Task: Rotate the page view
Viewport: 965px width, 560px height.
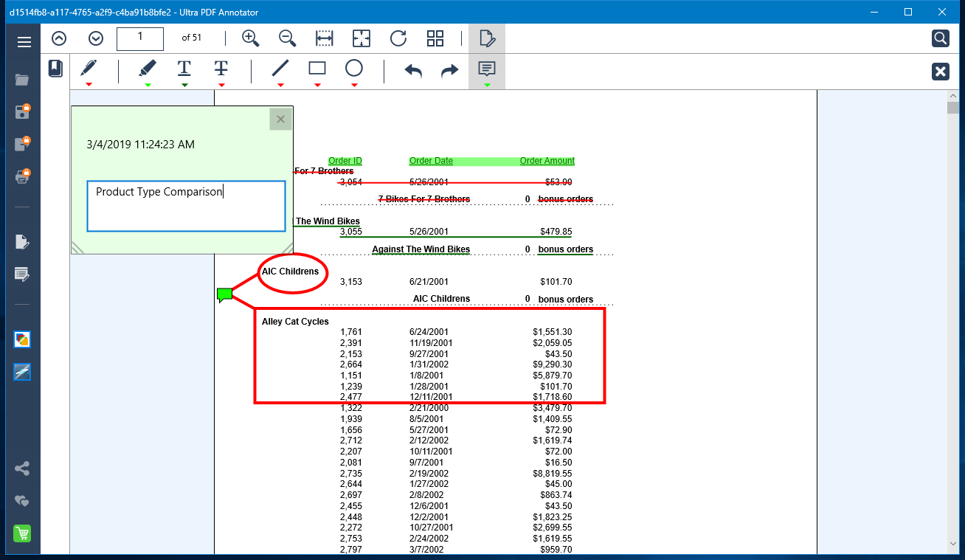Action: tap(398, 38)
